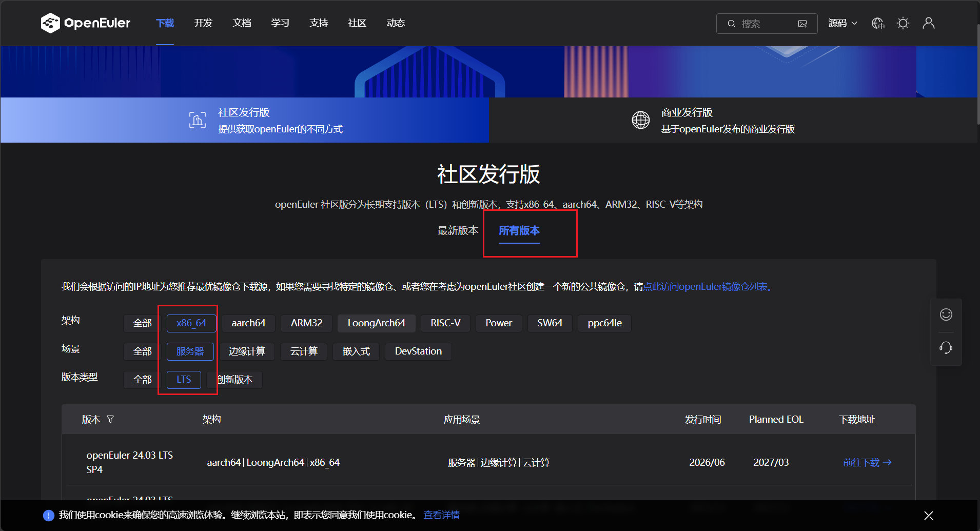Click the page vertical scrollbar
Screen dimensions: 980x531
(978, 74)
